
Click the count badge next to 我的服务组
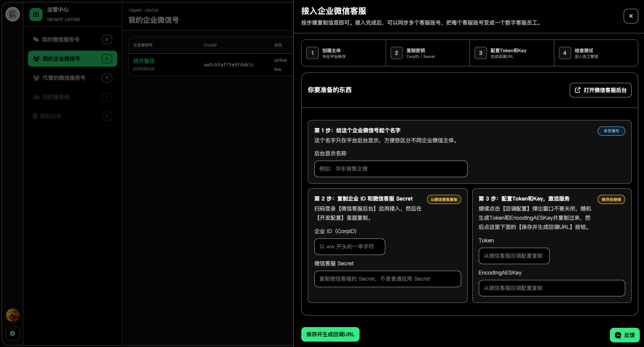click(x=107, y=97)
